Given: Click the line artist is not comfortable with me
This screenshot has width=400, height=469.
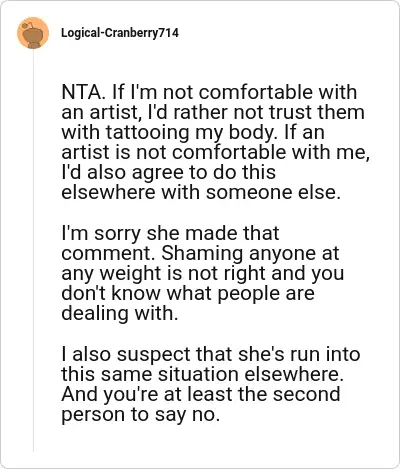Looking at the screenshot, I should coord(216,152).
